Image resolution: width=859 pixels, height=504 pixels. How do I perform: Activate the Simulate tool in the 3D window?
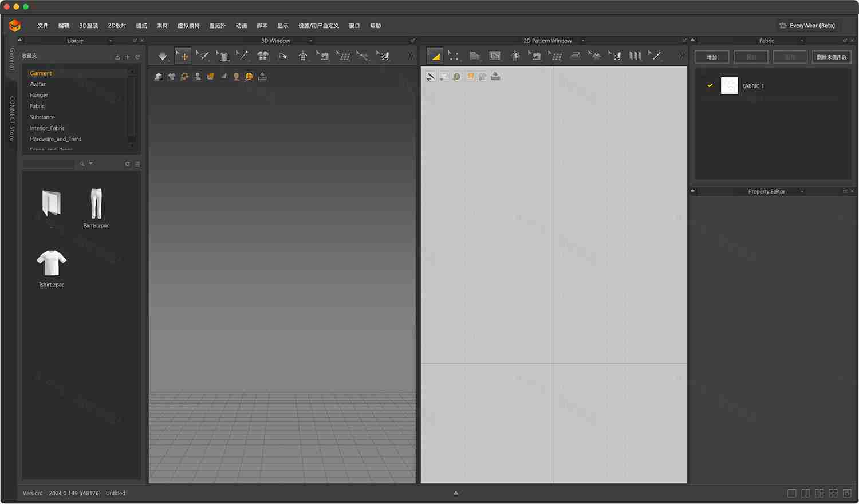(162, 56)
